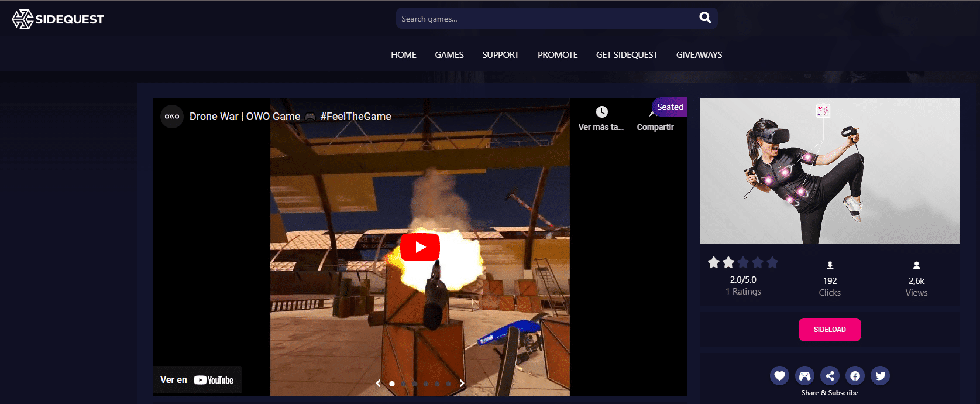The width and height of the screenshot is (980, 404).
Task: Click the share-nodes icon above Share & Subscribe
Action: (830, 376)
